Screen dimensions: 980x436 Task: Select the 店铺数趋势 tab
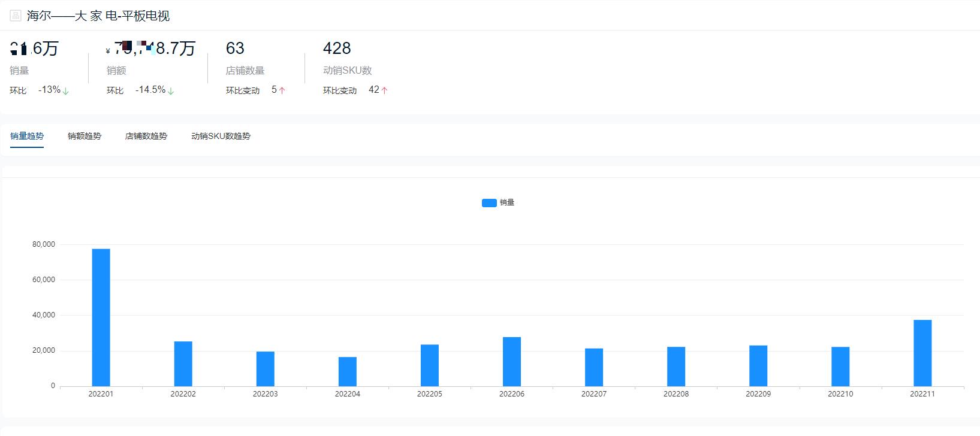pos(146,136)
